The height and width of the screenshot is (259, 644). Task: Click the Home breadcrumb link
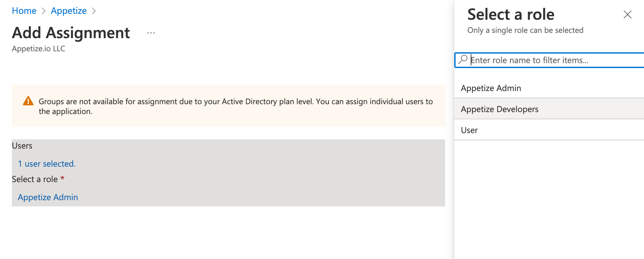point(24,11)
